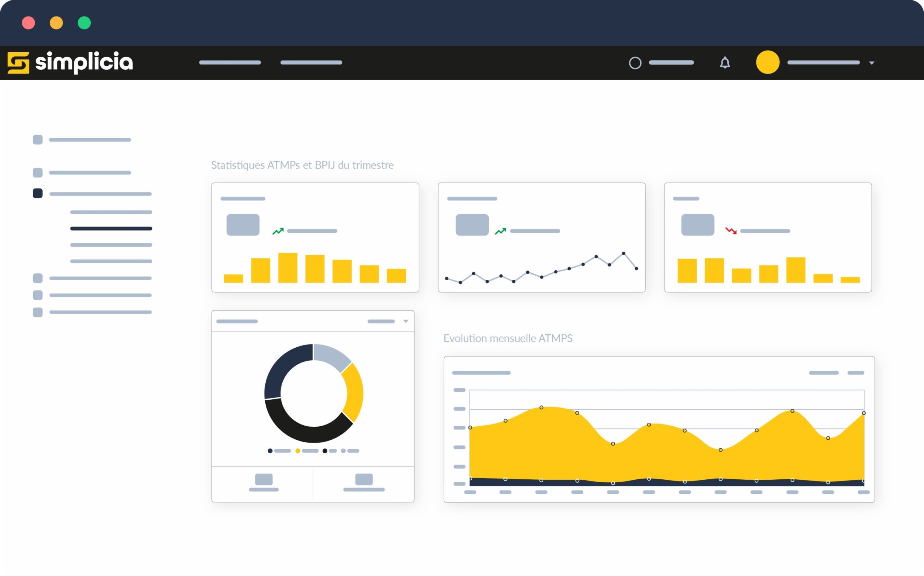Click the Simplicia logo icon
This screenshot has height=576, width=924.
click(18, 62)
